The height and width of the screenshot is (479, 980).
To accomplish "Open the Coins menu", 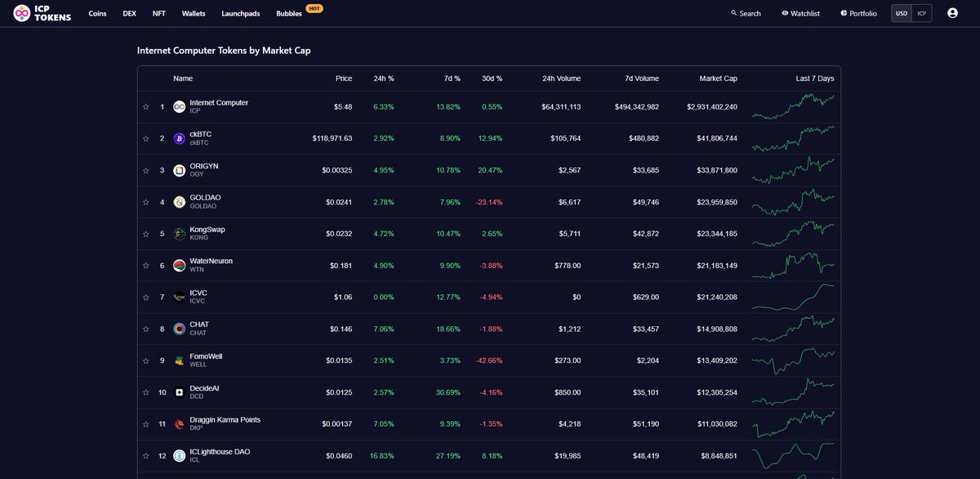I will tap(97, 13).
